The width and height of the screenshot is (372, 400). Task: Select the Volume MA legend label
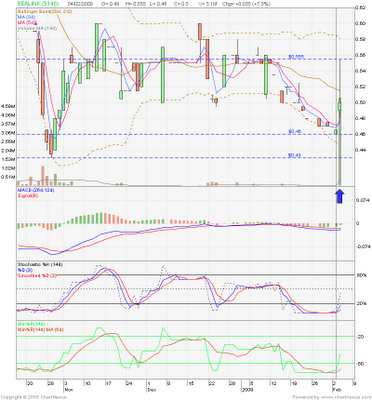click(x=37, y=28)
